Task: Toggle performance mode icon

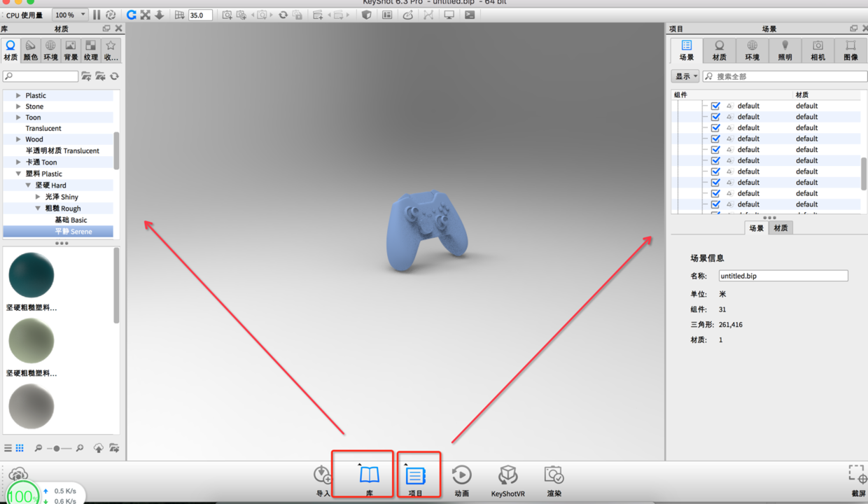Action: coord(111,15)
